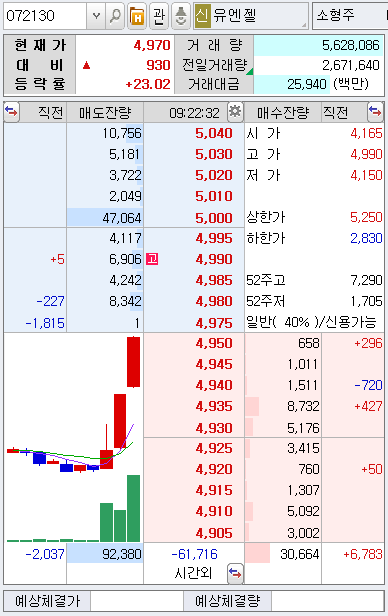
Task: Click green corner marker on 전일거래량
Action: pyautogui.click(x=250, y=71)
